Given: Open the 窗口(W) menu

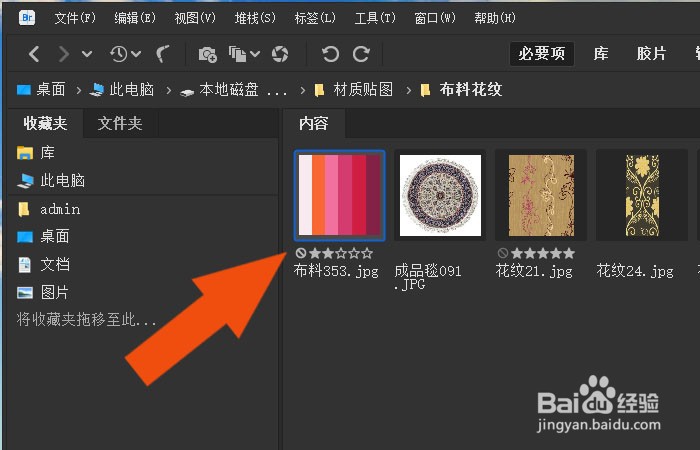Looking at the screenshot, I should 435,18.
